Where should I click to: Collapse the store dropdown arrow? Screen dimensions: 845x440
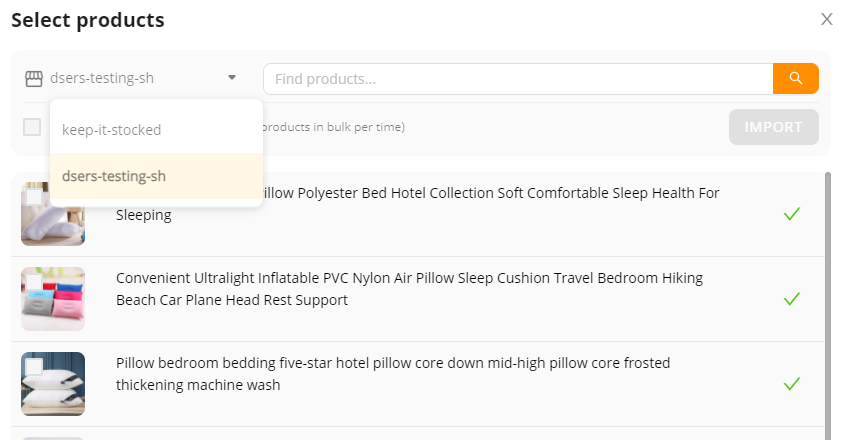coord(232,78)
